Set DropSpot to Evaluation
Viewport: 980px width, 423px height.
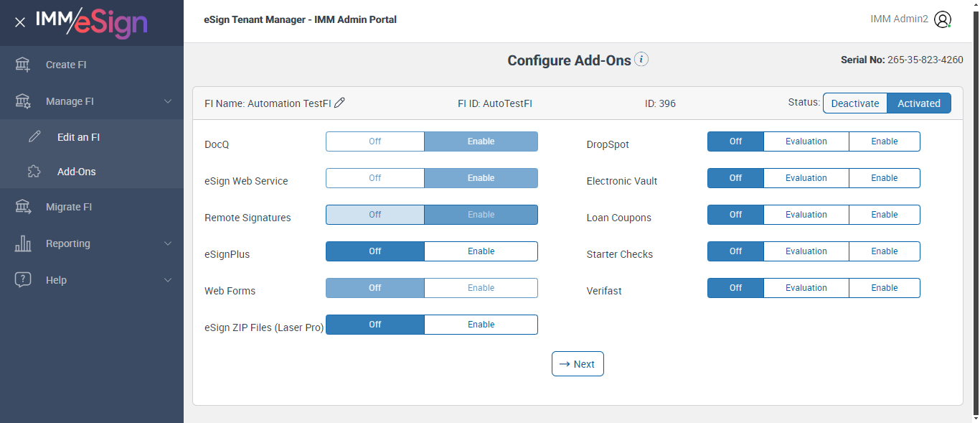click(x=806, y=141)
